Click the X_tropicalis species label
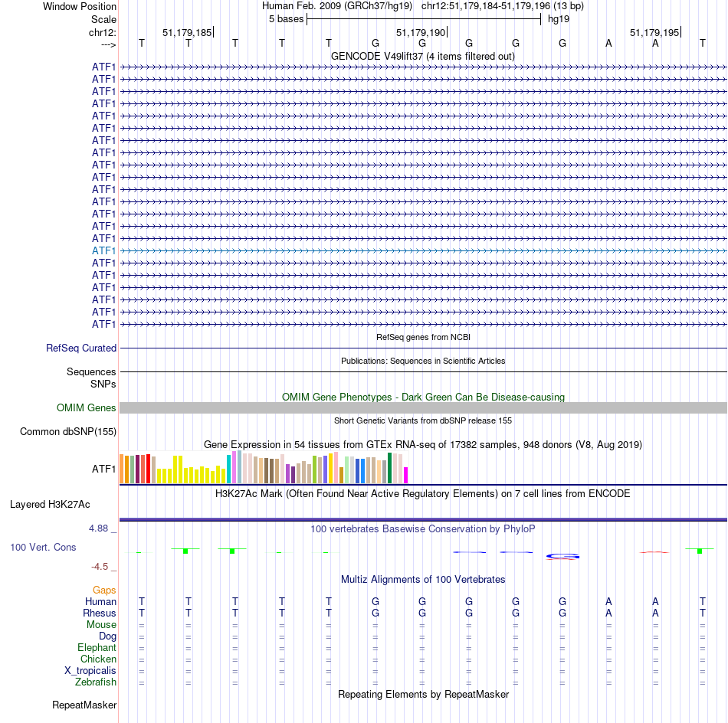This screenshot has width=728, height=723. pyautogui.click(x=90, y=671)
